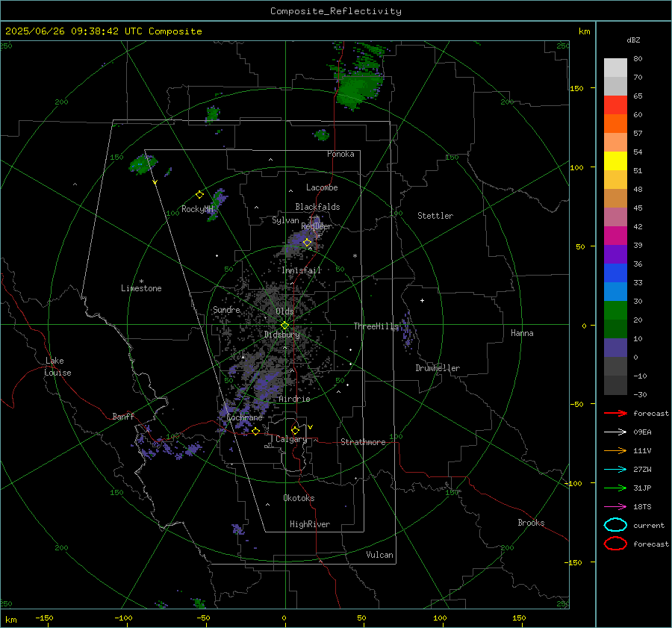Click the Banff label

tap(123, 416)
